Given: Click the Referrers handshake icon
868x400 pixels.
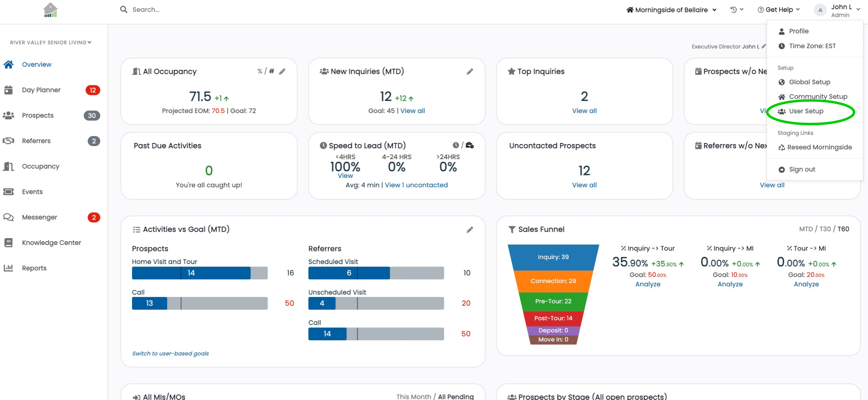Looking at the screenshot, I should (8, 141).
